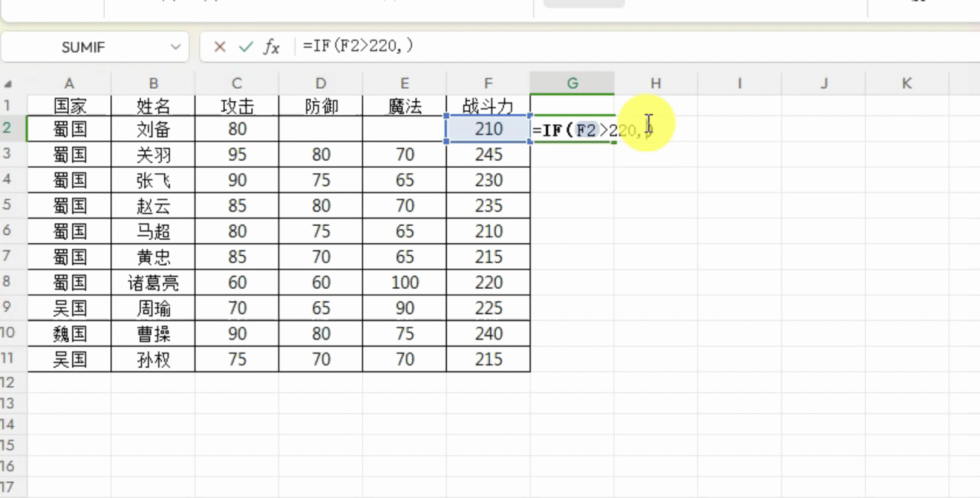Select the cell containing 孙权

153,359
